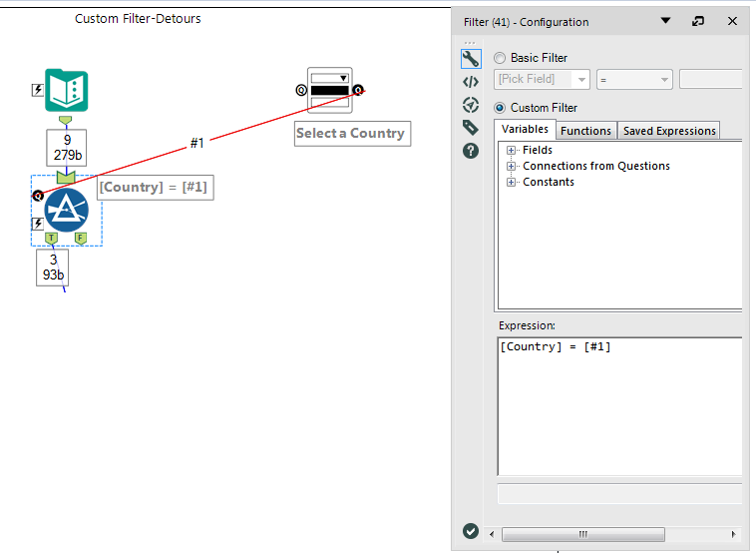Switch to the Functions tab
756x553 pixels.
(585, 131)
